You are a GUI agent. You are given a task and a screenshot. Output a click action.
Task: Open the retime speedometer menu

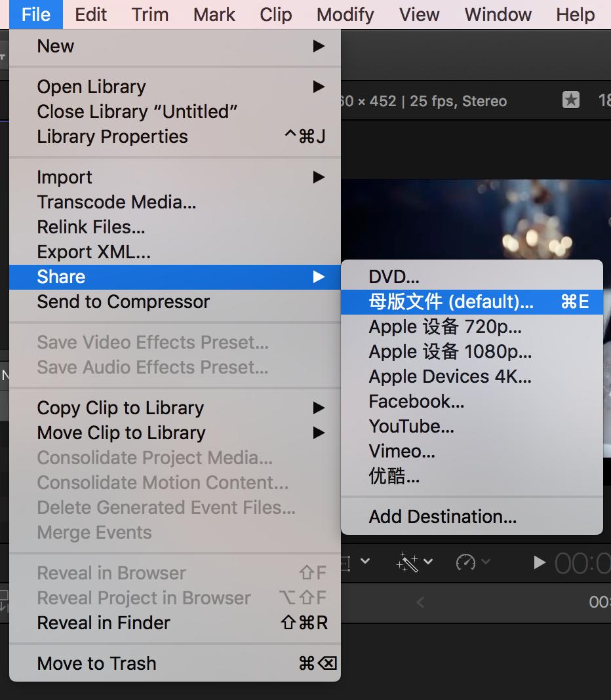point(465,562)
